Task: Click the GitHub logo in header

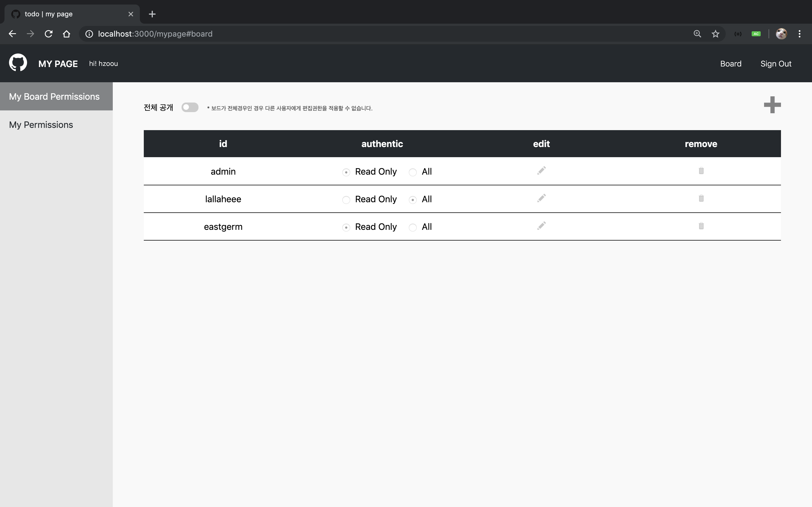Action: click(18, 63)
